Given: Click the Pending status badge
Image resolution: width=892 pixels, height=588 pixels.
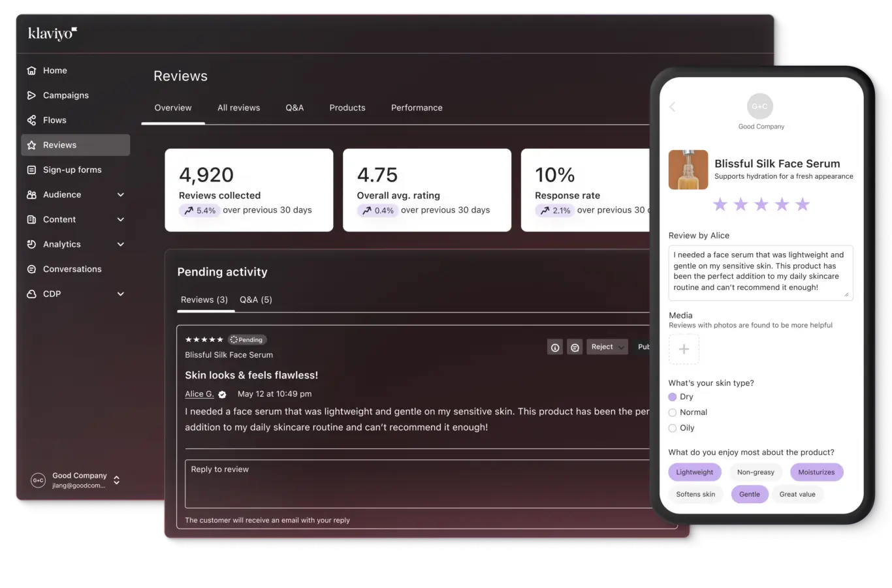Looking at the screenshot, I should point(247,340).
